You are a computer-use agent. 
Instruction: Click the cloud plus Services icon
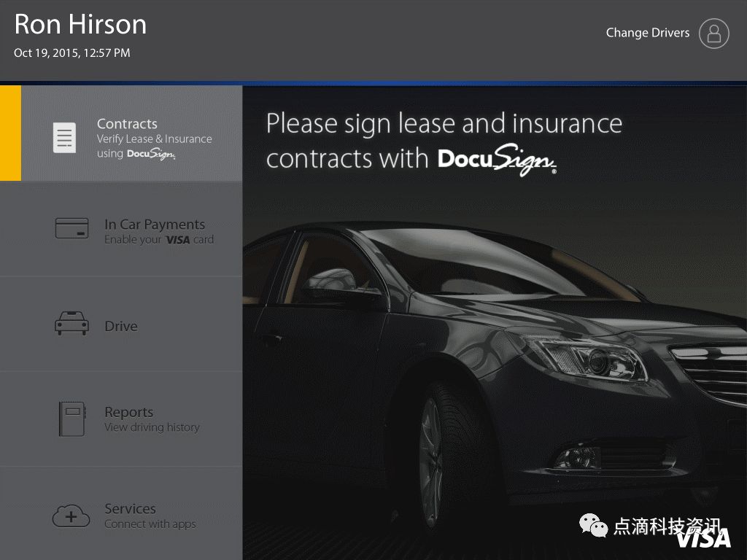coord(71,516)
